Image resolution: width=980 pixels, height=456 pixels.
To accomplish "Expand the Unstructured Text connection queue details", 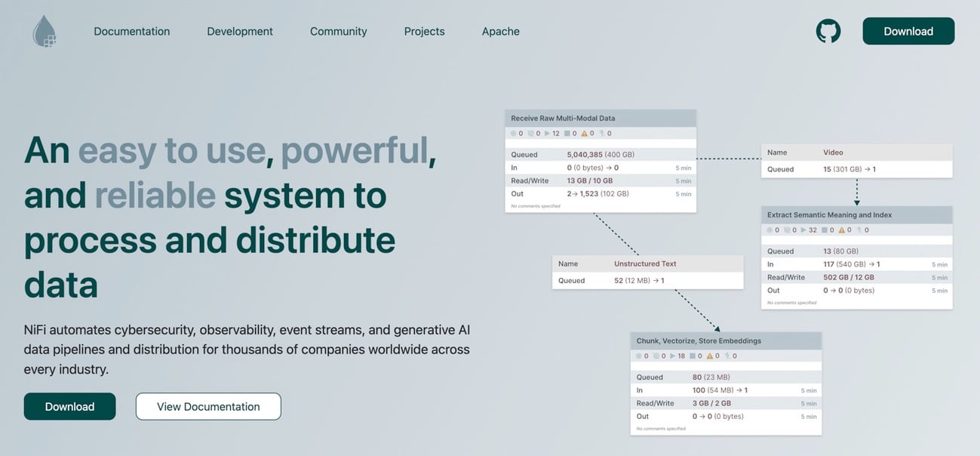I will point(647,279).
